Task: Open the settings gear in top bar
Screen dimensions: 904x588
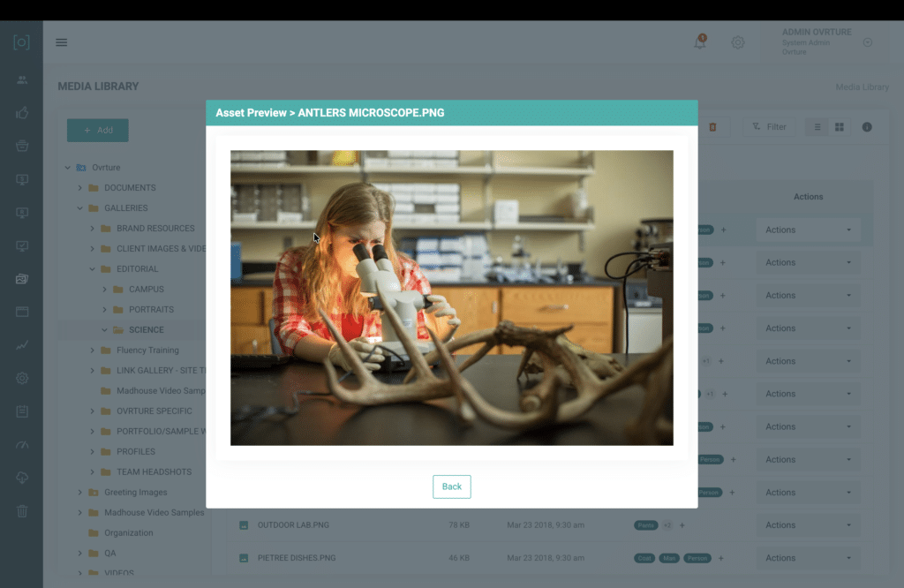Action: click(x=737, y=42)
